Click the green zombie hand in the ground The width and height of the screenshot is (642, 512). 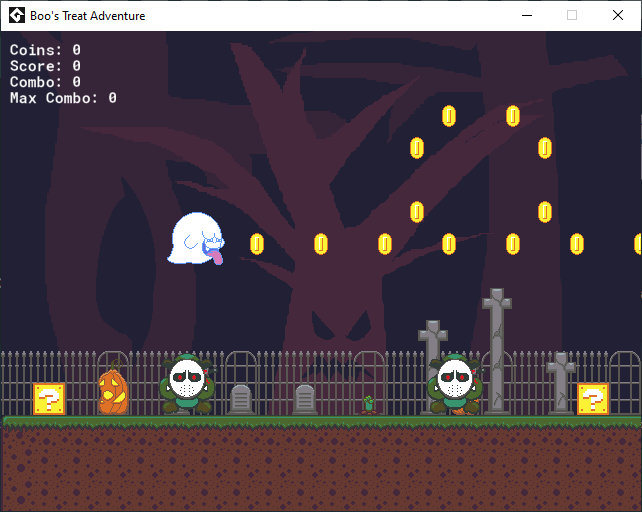point(368,404)
